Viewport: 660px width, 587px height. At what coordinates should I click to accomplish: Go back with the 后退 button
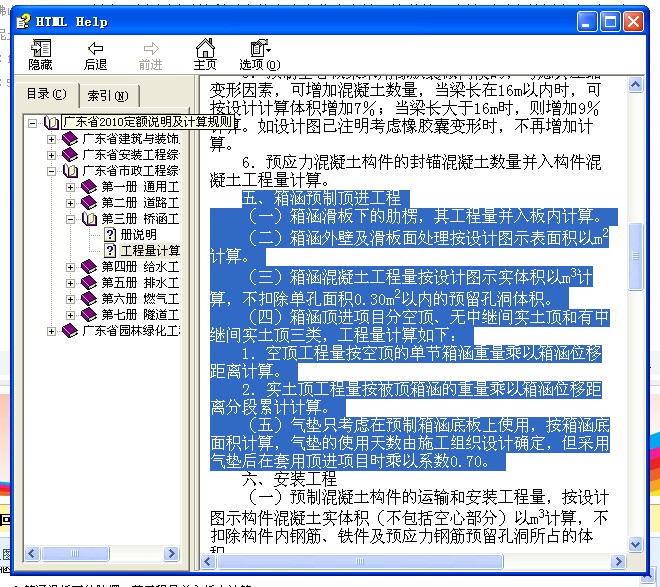95,55
